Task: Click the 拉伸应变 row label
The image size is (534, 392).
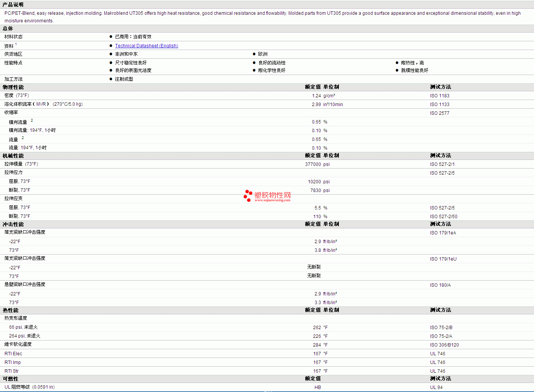Action: 14,198
